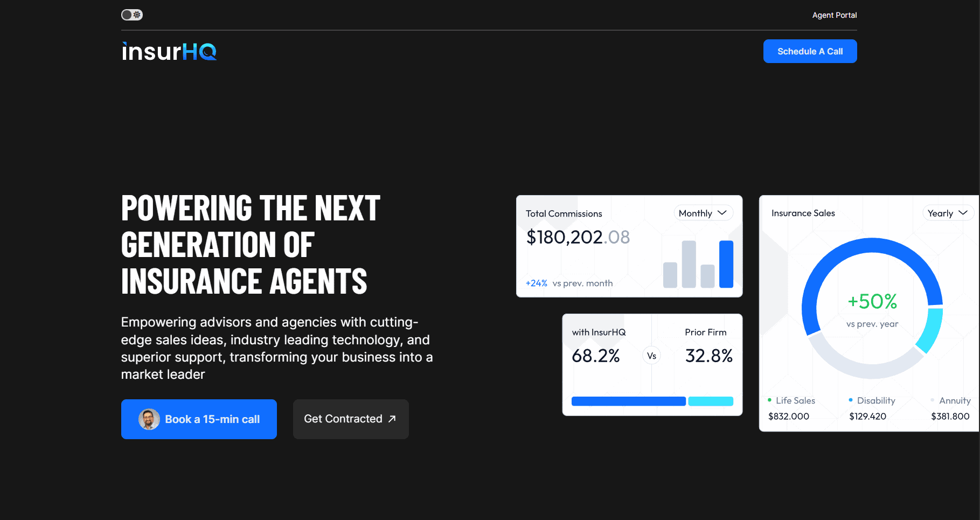Click the blue InsurHQ progress bar
The image size is (980, 520).
(x=628, y=401)
